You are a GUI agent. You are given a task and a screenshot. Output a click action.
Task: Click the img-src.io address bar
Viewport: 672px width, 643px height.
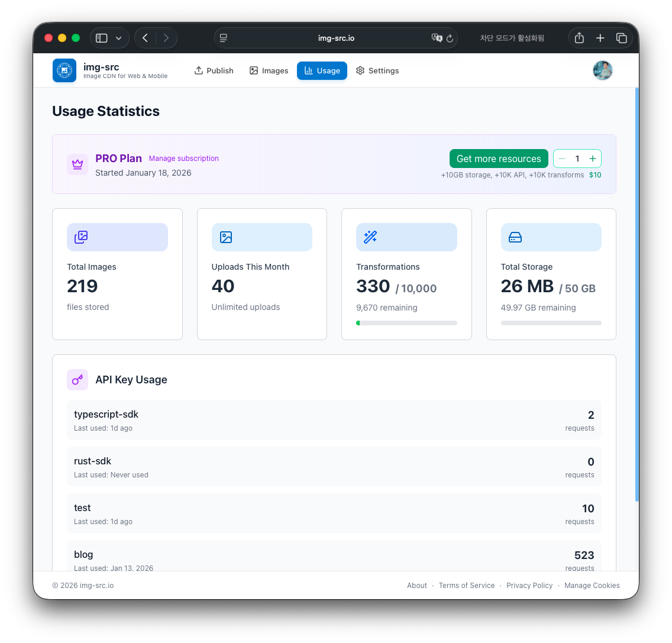336,38
